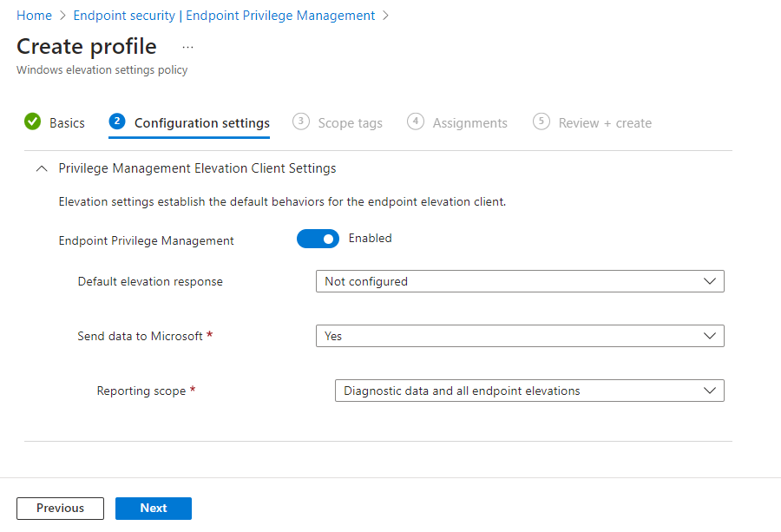Click the Previous button

point(60,509)
